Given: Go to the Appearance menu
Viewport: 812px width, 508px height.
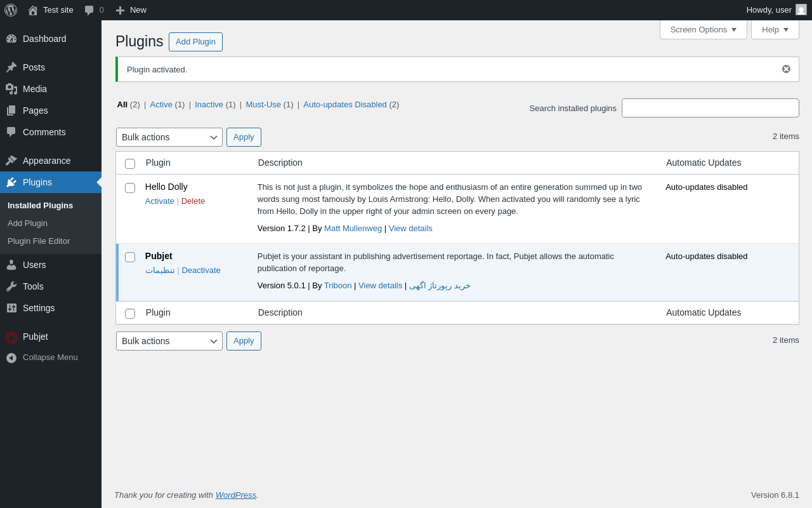Looking at the screenshot, I should pos(46,161).
